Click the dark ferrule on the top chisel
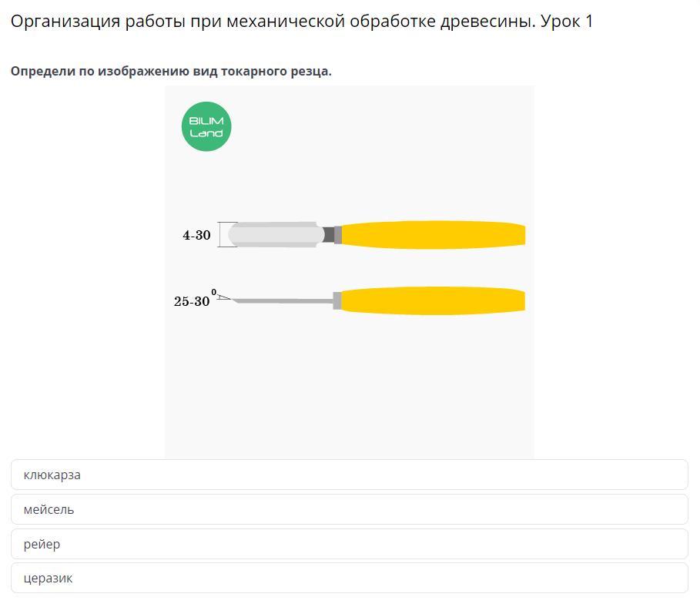 click(x=330, y=234)
